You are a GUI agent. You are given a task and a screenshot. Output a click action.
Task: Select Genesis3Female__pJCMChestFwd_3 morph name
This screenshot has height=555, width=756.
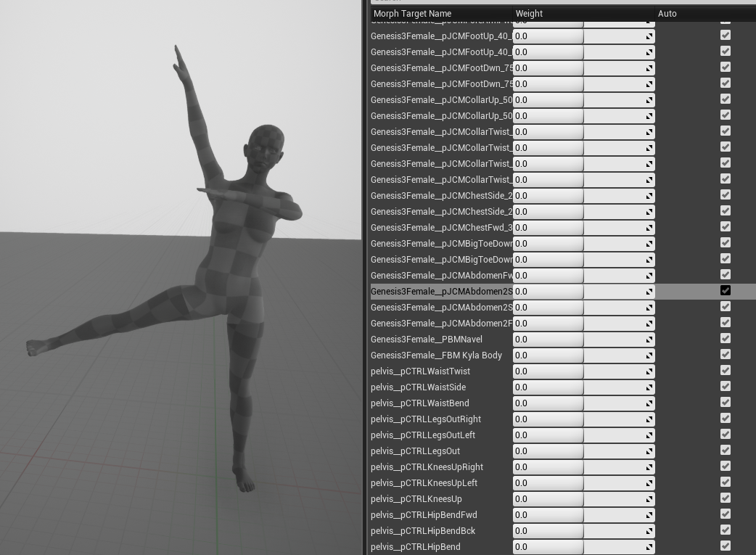click(x=441, y=228)
